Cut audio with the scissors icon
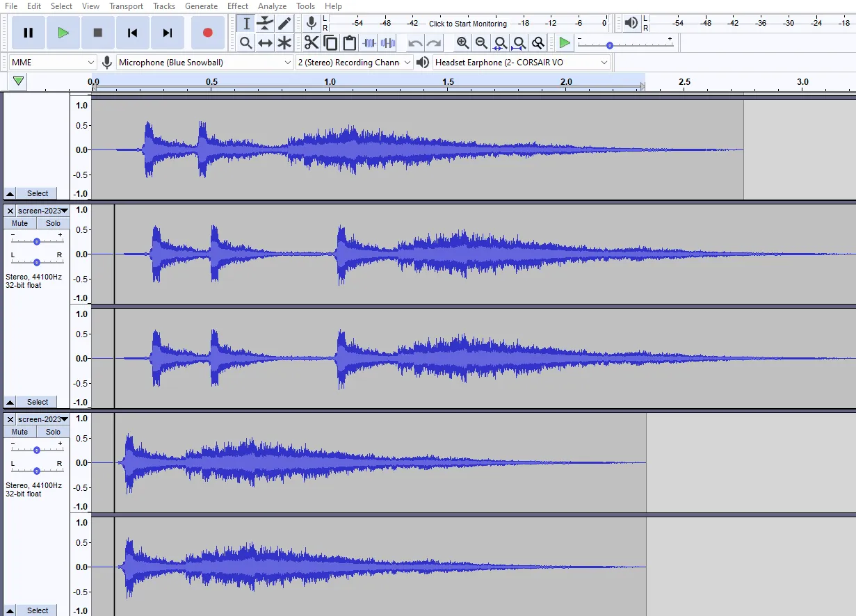The width and height of the screenshot is (856, 616). tap(310, 42)
